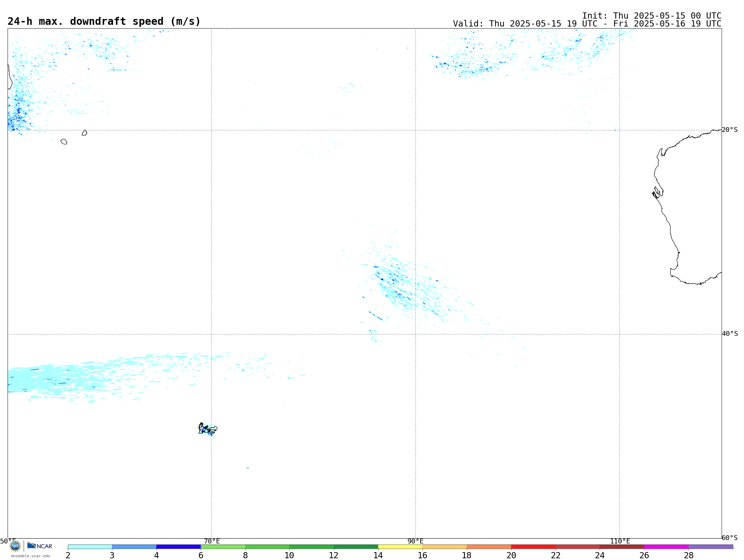Viewport: 744px width, 560px height.
Task: Click the ensemble.ucar.edu text
Action: click(31, 556)
